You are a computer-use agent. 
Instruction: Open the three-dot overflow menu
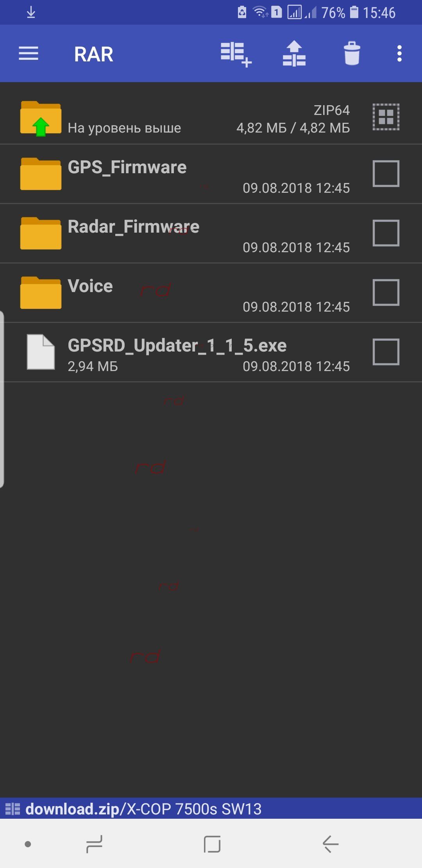(399, 54)
